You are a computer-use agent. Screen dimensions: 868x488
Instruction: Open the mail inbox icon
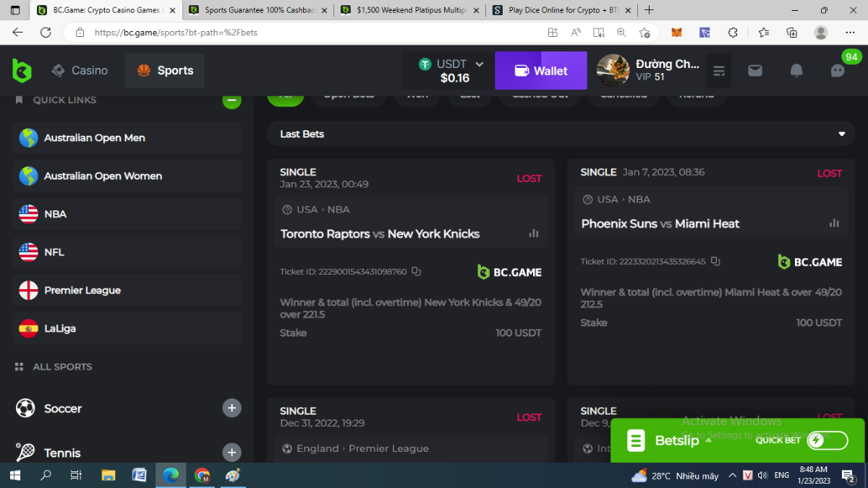click(755, 71)
